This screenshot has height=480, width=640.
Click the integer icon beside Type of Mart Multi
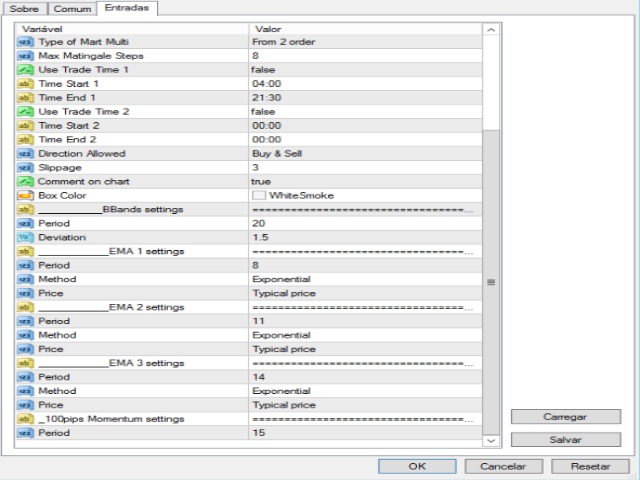tap(25, 42)
